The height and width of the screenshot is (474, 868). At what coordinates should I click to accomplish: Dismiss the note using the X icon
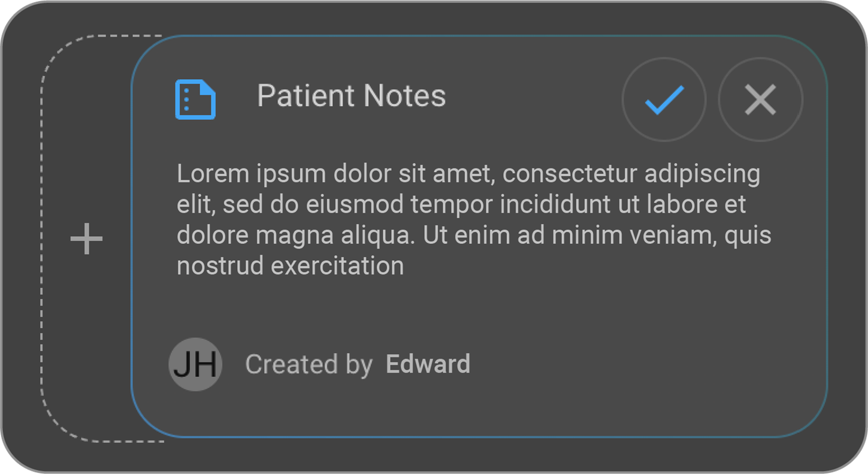[760, 99]
